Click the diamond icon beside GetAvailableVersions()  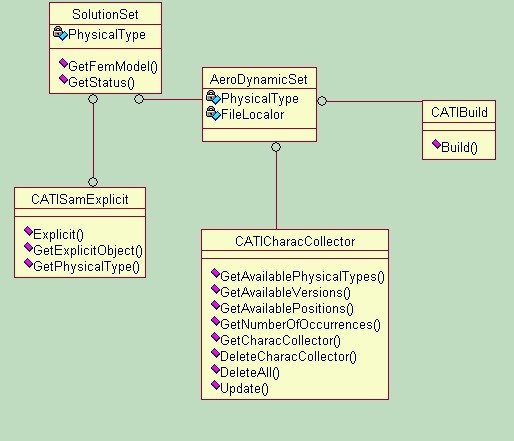216,289
